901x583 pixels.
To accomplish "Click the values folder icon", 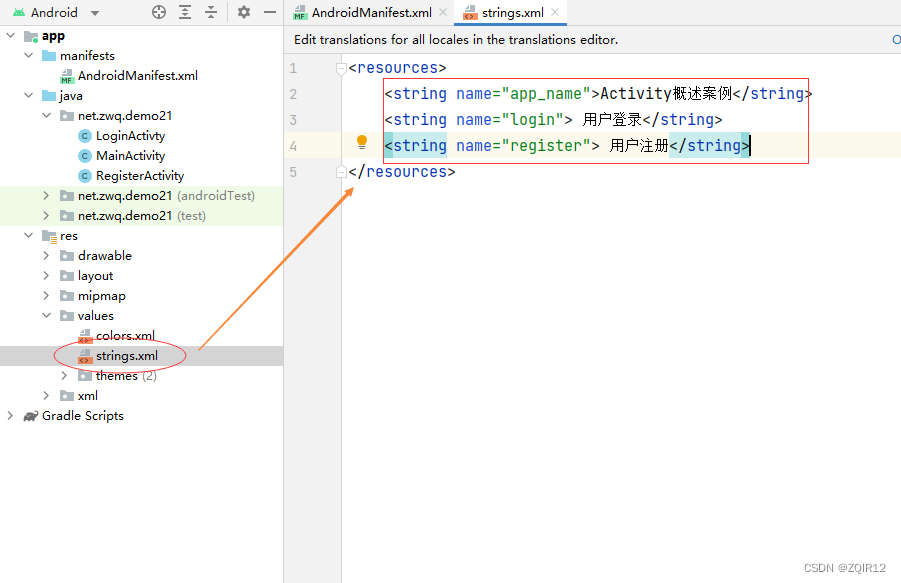I will [x=67, y=315].
